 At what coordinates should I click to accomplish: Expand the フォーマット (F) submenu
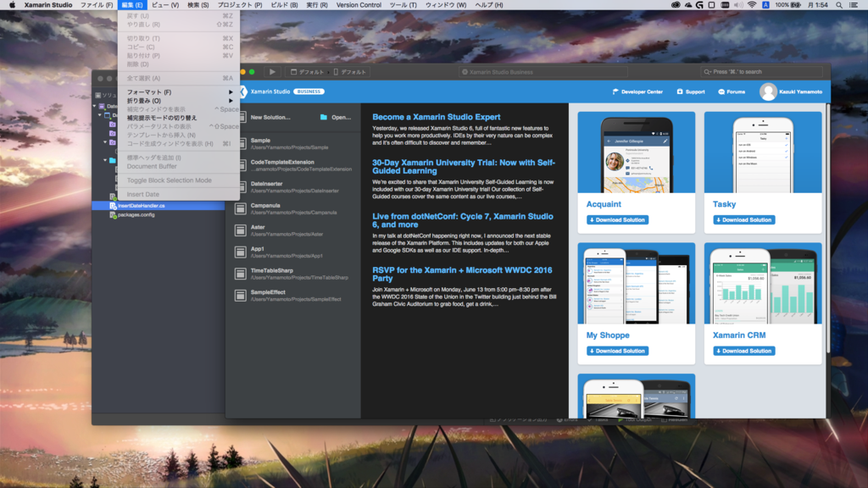[x=179, y=92]
